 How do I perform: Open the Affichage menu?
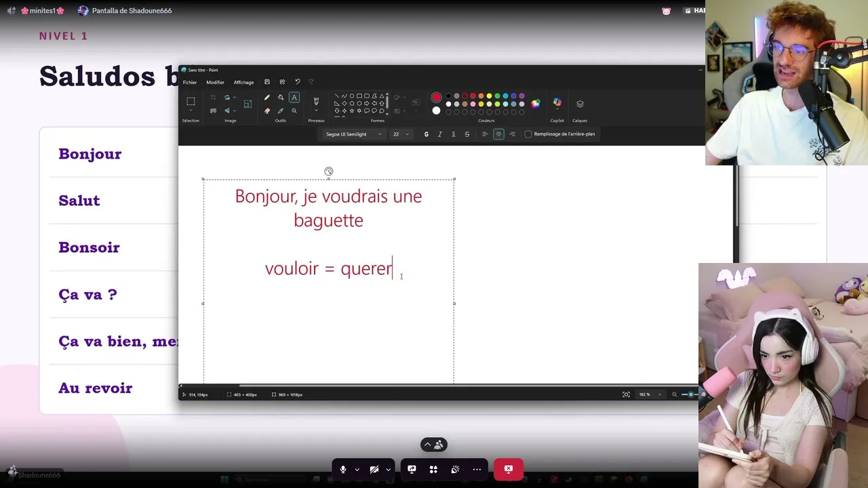pos(243,82)
